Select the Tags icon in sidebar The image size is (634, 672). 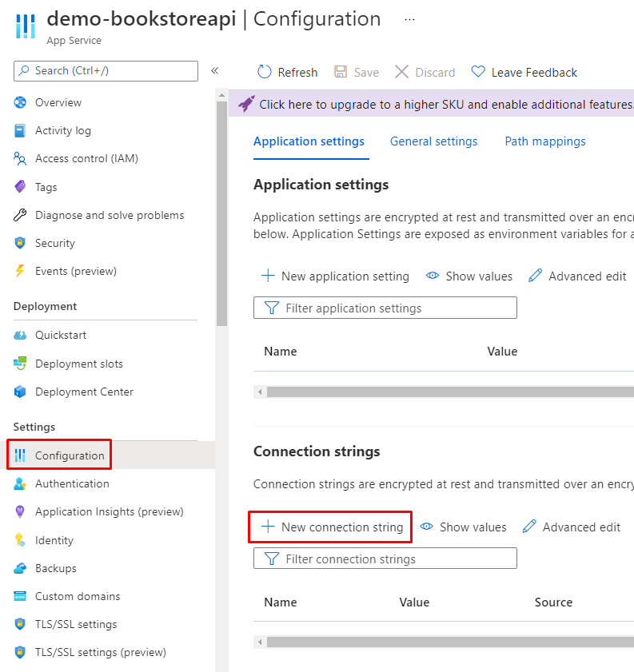[20, 187]
